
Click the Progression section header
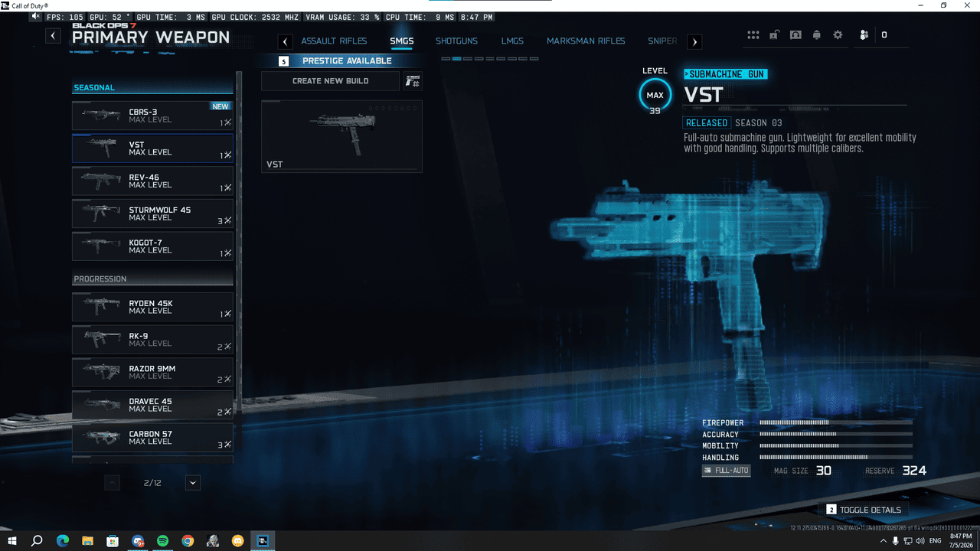[x=152, y=279]
